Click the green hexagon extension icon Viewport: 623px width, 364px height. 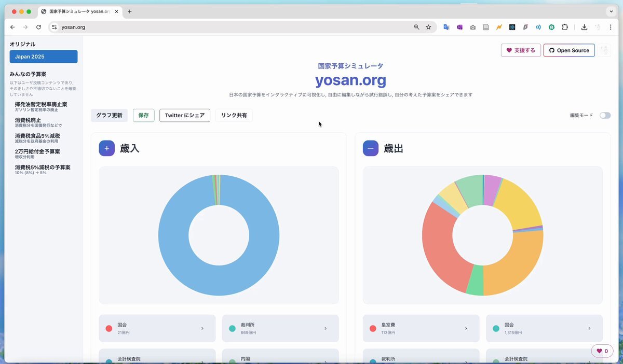pos(551,27)
